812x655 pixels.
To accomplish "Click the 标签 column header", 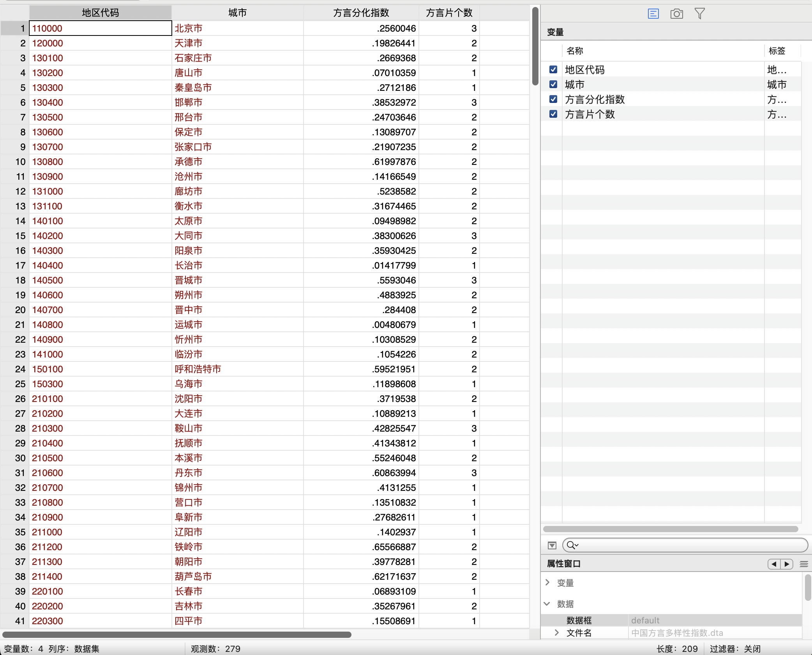I will click(x=777, y=51).
